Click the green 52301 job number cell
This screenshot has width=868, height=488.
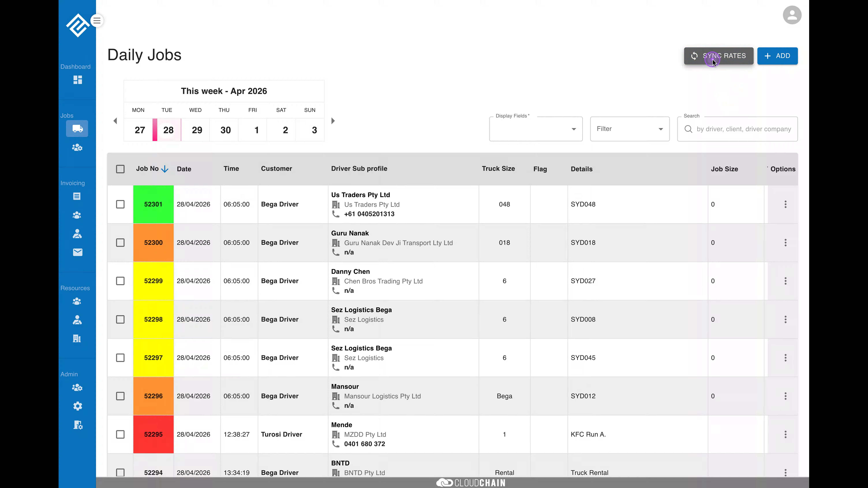tap(153, 204)
